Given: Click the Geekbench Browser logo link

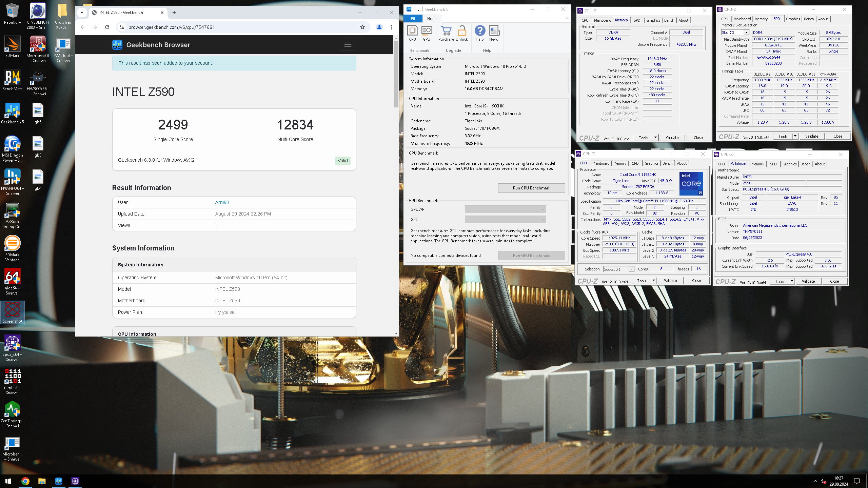Looking at the screenshot, I should point(151,45).
